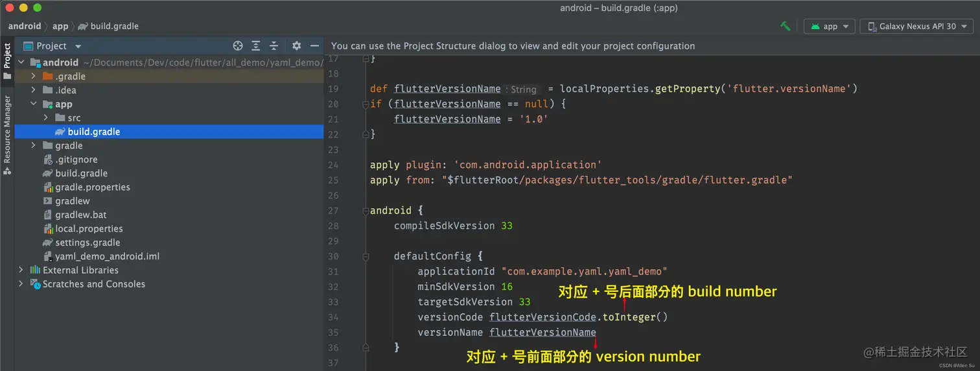Expand the gradle folder arrow

click(x=33, y=146)
